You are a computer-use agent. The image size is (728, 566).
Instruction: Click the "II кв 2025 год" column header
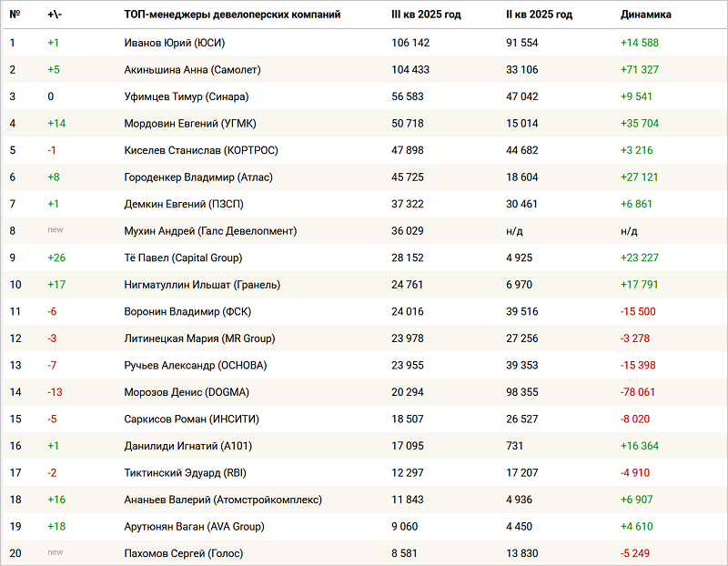tap(540, 15)
